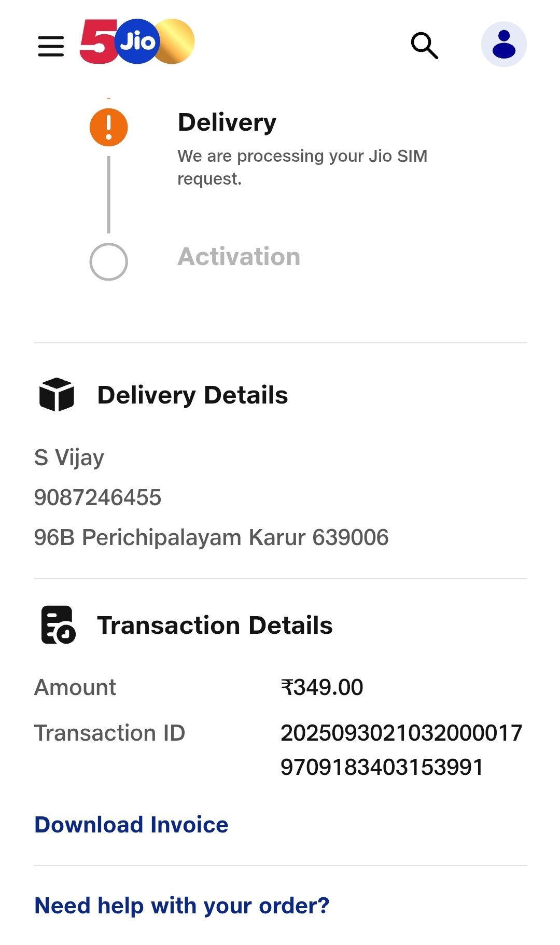Select the Delivery step heading
Image resolution: width=560 pixels, height=945 pixels.
pyautogui.click(x=227, y=122)
